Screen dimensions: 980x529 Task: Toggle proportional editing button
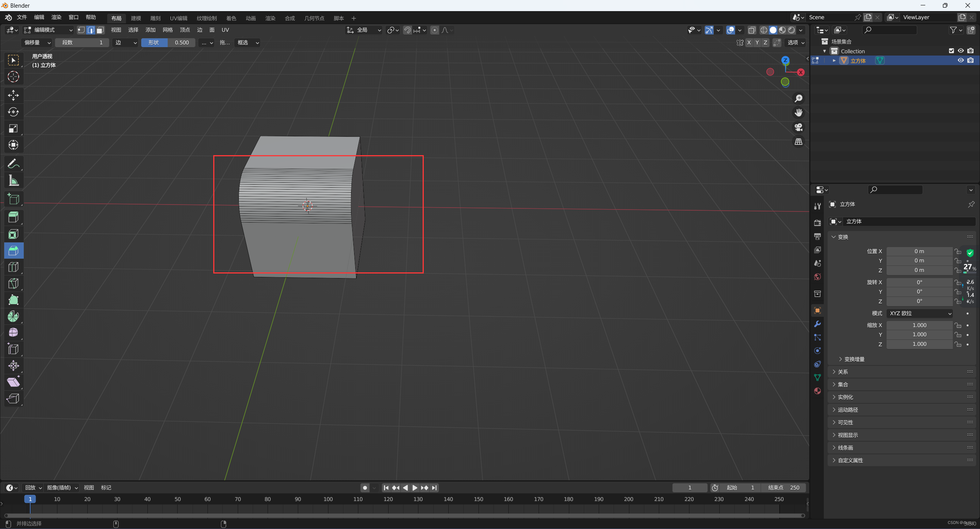click(434, 30)
